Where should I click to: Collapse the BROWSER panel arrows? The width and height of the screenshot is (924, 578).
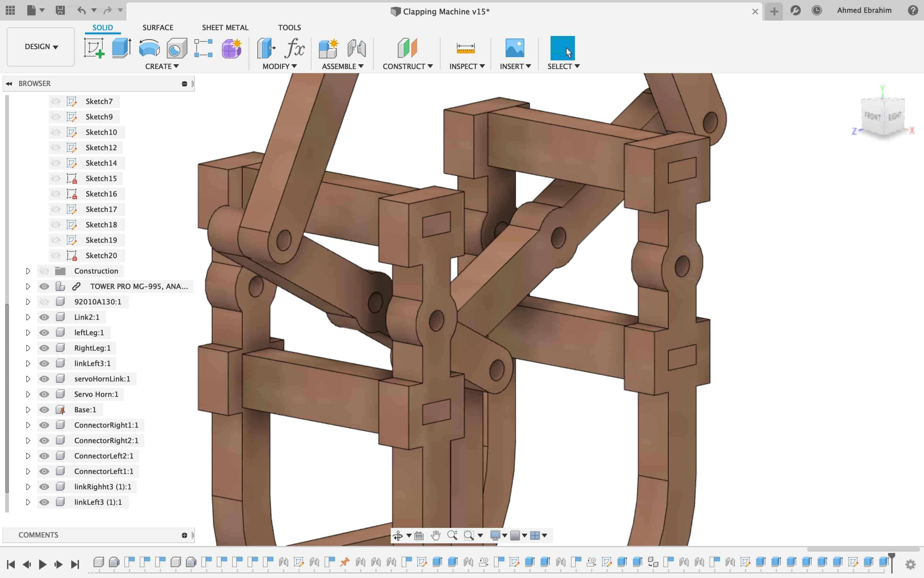coord(9,83)
